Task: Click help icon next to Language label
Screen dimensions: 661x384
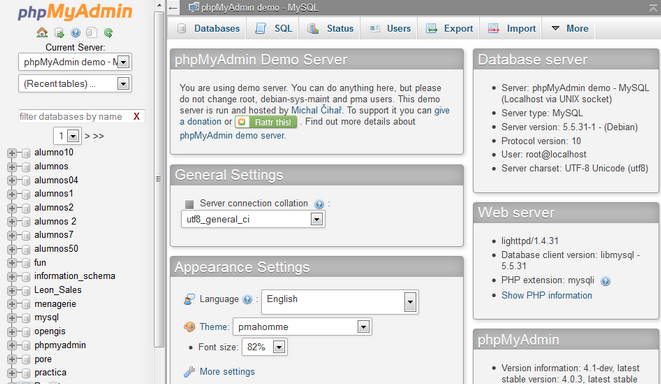Action: [x=247, y=300]
